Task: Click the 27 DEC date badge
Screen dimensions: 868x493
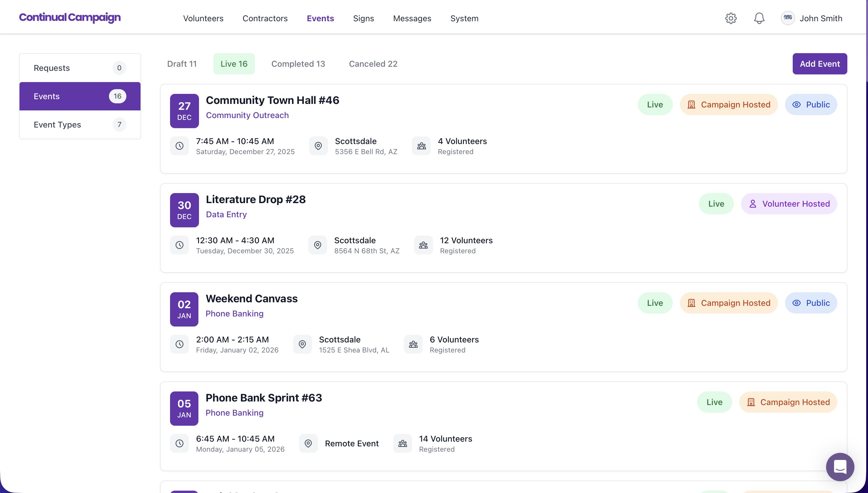Action: tap(184, 111)
